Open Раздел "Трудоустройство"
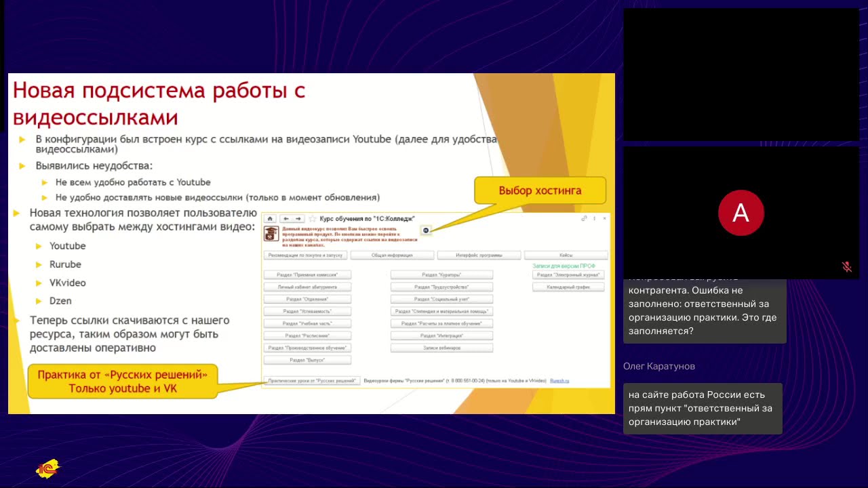Viewport: 868px width, 488px height. (x=441, y=287)
